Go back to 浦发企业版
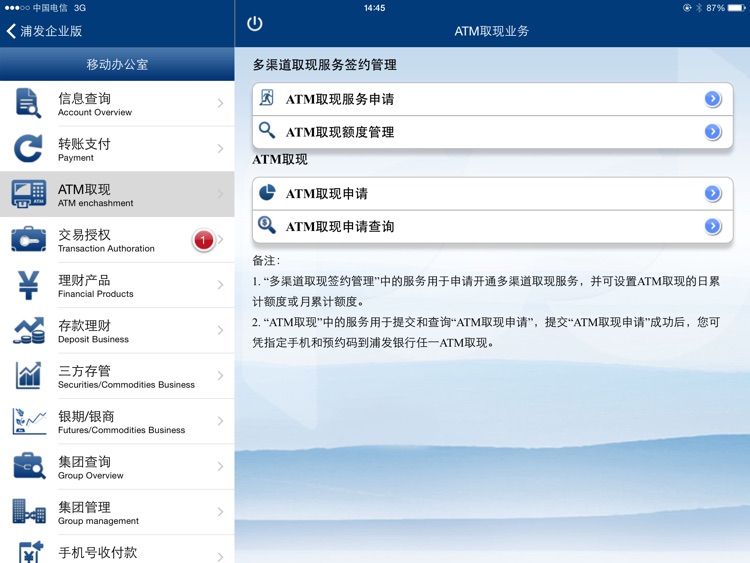Screen dimensions: 750x563 point(44,31)
